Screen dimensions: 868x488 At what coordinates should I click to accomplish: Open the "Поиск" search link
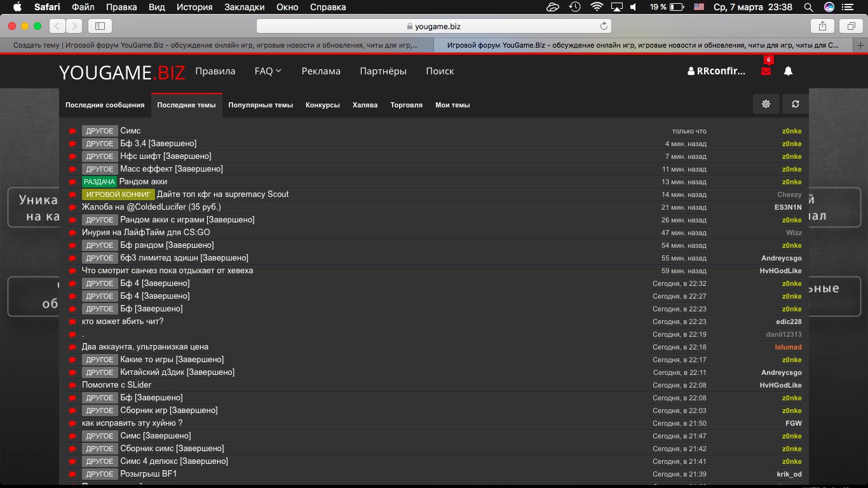[440, 71]
